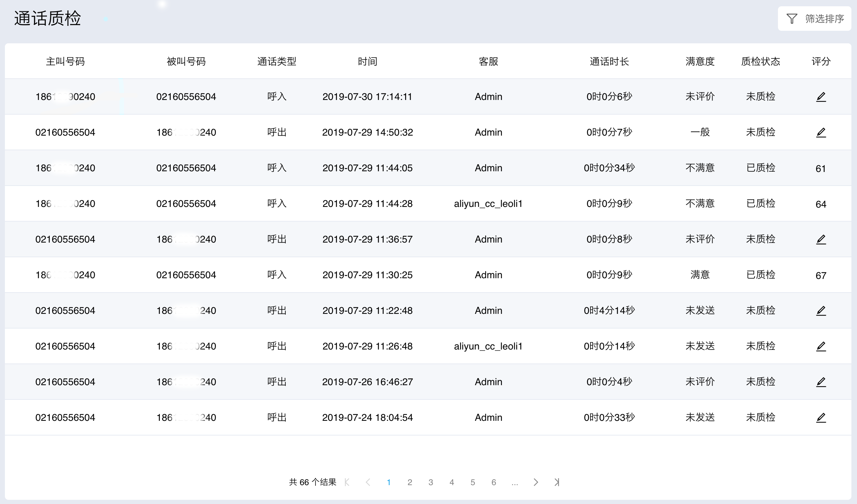This screenshot has height=504, width=857.
Task: Select page 6 in pagination
Action: coord(494,482)
